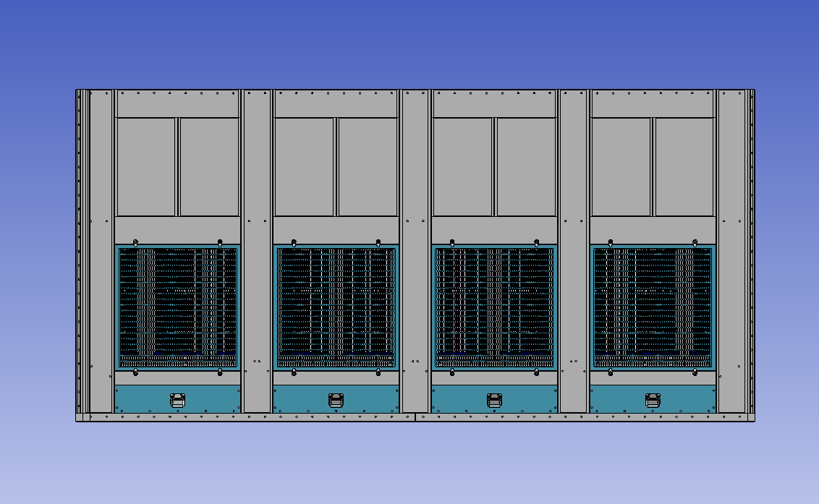Select upper-right blank panel of the fourth bay
The image size is (819, 504).
click(684, 167)
